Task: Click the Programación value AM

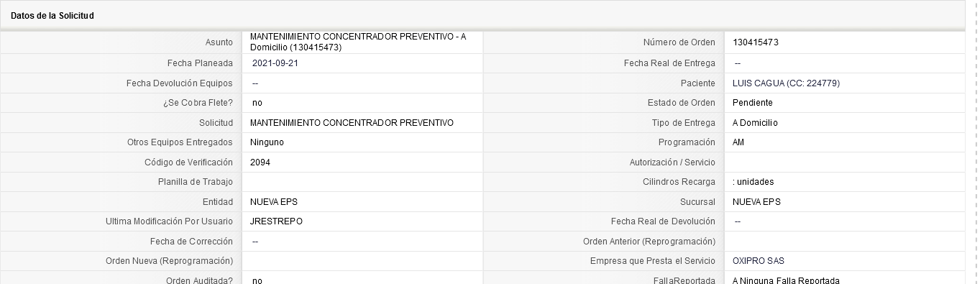Action: [x=738, y=142]
